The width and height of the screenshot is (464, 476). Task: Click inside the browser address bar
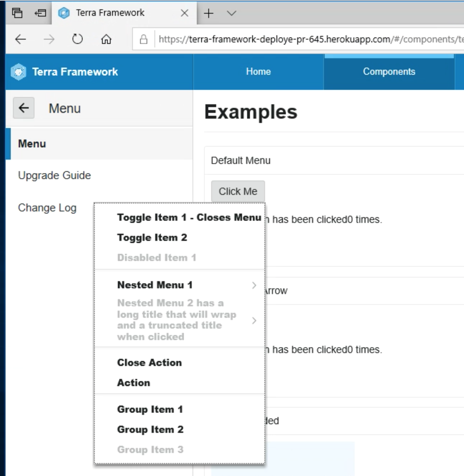[287, 39]
